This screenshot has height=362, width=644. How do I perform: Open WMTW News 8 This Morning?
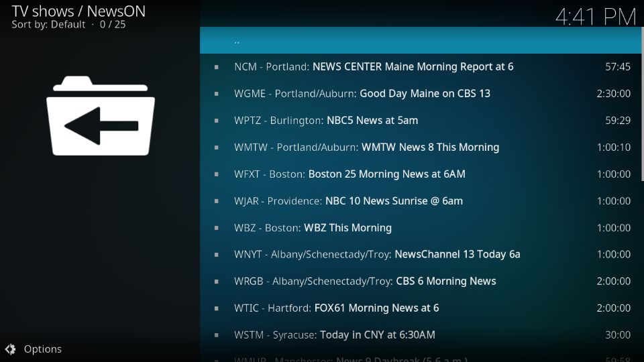click(x=421, y=147)
